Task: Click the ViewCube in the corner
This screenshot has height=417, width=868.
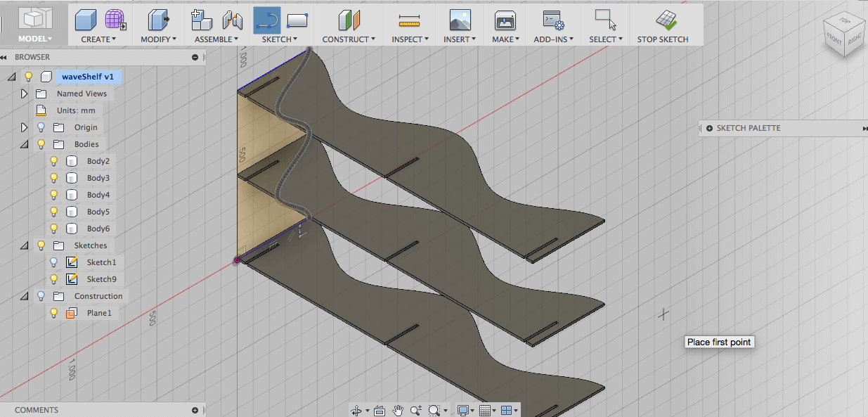Action: (x=844, y=34)
